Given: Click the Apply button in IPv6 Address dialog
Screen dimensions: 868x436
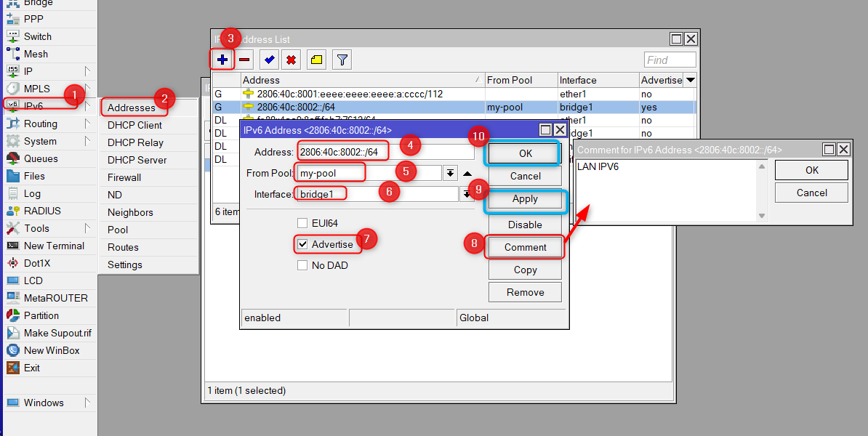Looking at the screenshot, I should (x=525, y=199).
